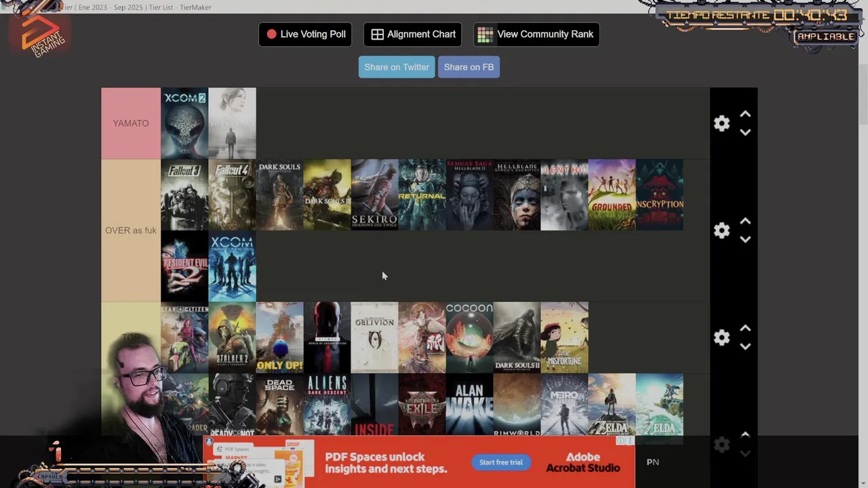Screen dimensions: 868x488
Task: Select Aliens Dark Descent cover
Action: 327,405
